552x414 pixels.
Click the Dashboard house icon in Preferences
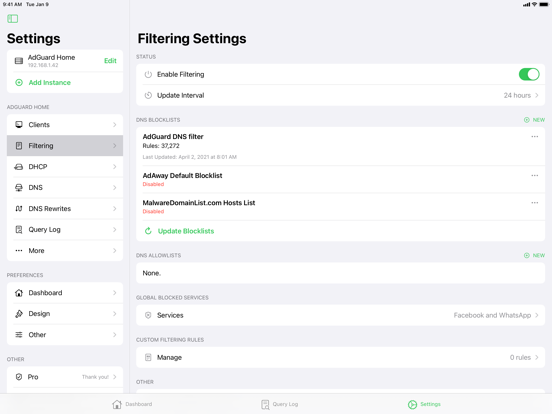19,293
